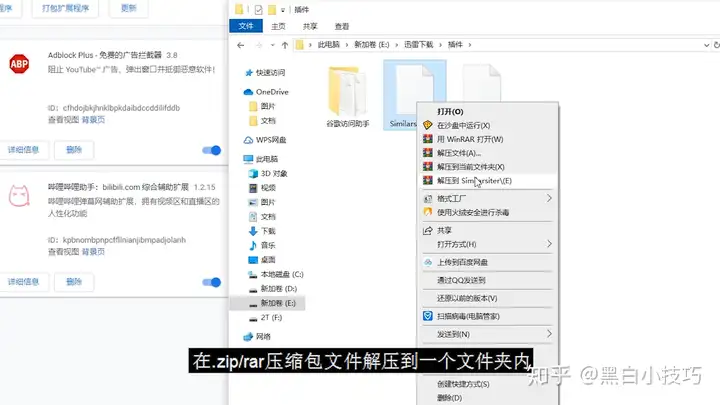Select the unnamed blank file icon
This screenshot has width=720, height=405.
pos(481,84)
